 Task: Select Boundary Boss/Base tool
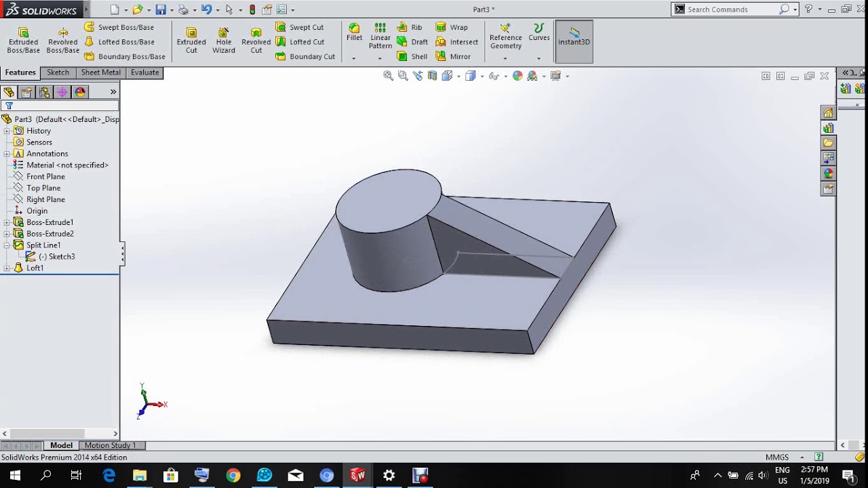[125, 56]
